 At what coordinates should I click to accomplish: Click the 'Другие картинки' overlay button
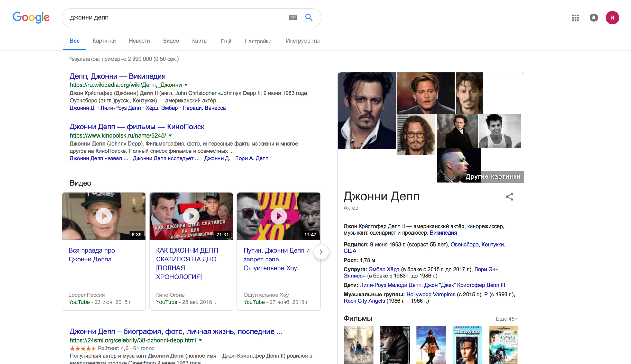point(493,177)
